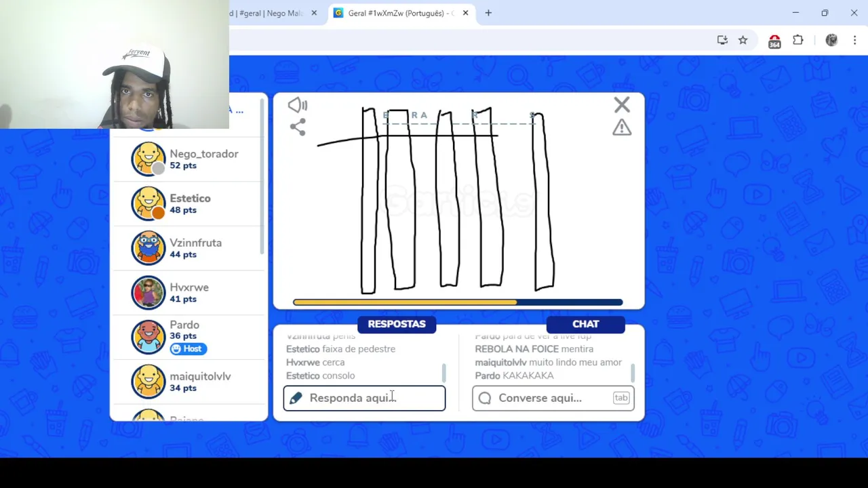
Task: Close the drawing with the X icon
Action: coord(622,105)
